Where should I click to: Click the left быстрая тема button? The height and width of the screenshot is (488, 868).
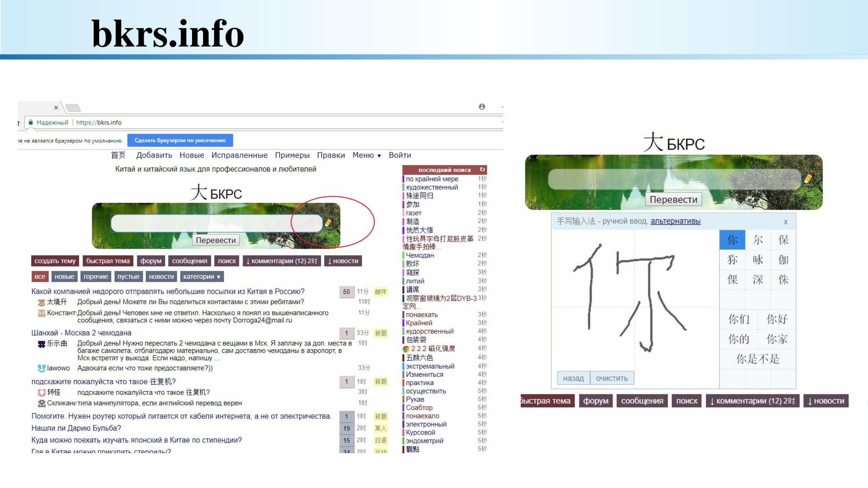(108, 261)
